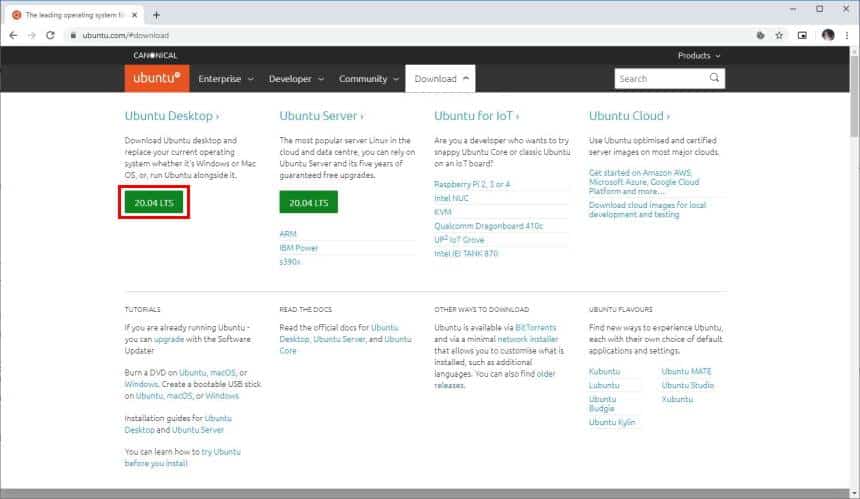Open the network installer link
Screen dimensions: 860x499
tap(528, 339)
